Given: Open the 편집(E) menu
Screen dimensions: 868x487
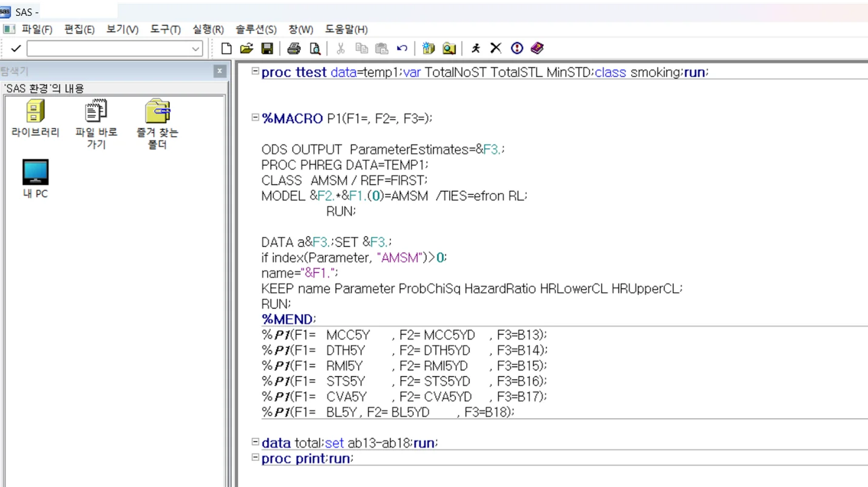Looking at the screenshot, I should (80, 29).
